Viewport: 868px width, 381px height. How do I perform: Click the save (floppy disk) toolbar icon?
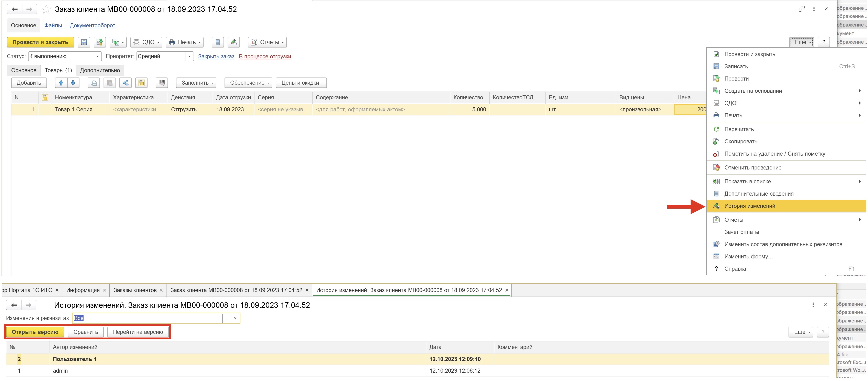(x=84, y=42)
